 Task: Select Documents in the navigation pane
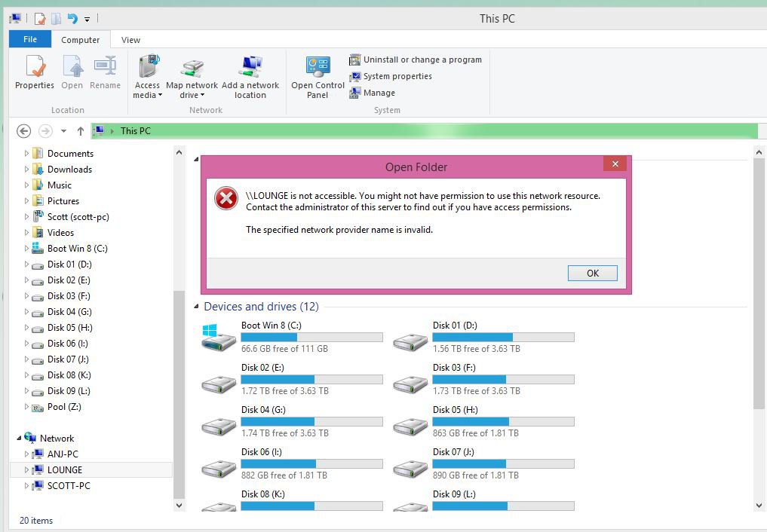point(70,154)
